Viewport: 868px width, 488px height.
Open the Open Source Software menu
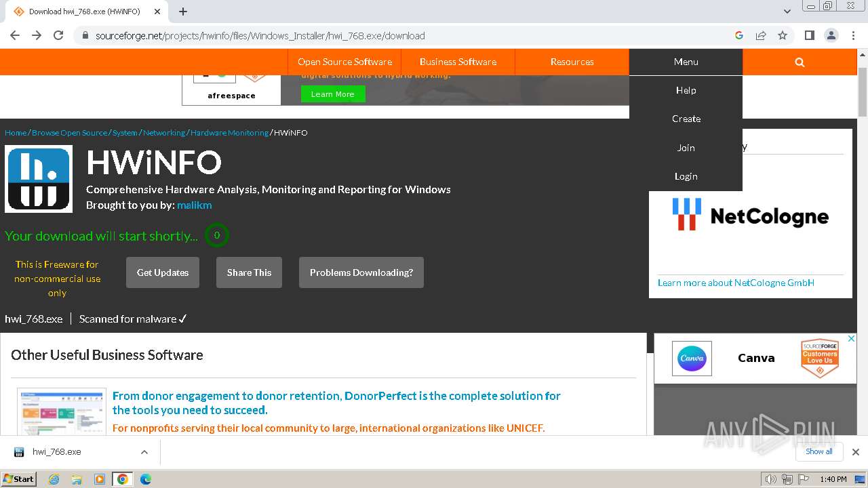click(x=344, y=62)
